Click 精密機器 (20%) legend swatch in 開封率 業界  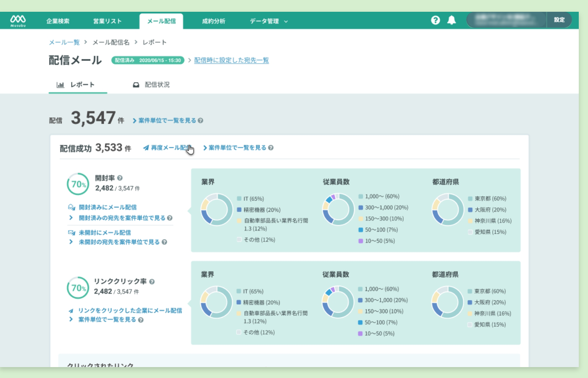239,210
